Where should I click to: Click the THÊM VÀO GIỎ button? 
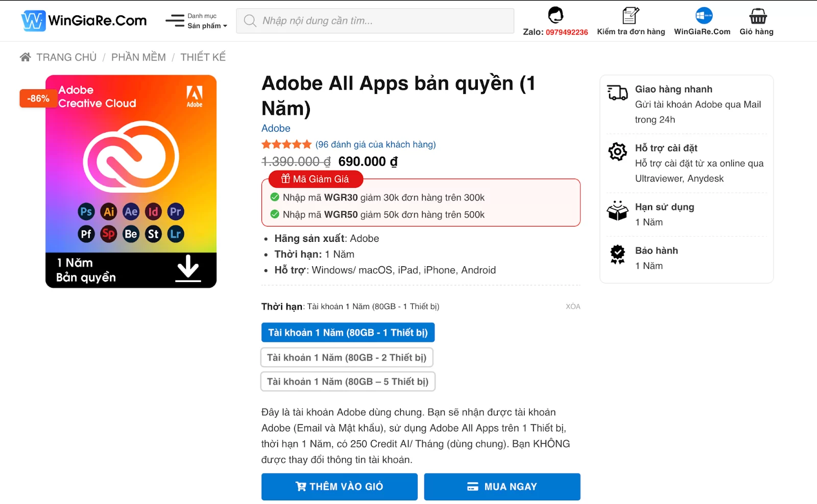click(x=339, y=487)
